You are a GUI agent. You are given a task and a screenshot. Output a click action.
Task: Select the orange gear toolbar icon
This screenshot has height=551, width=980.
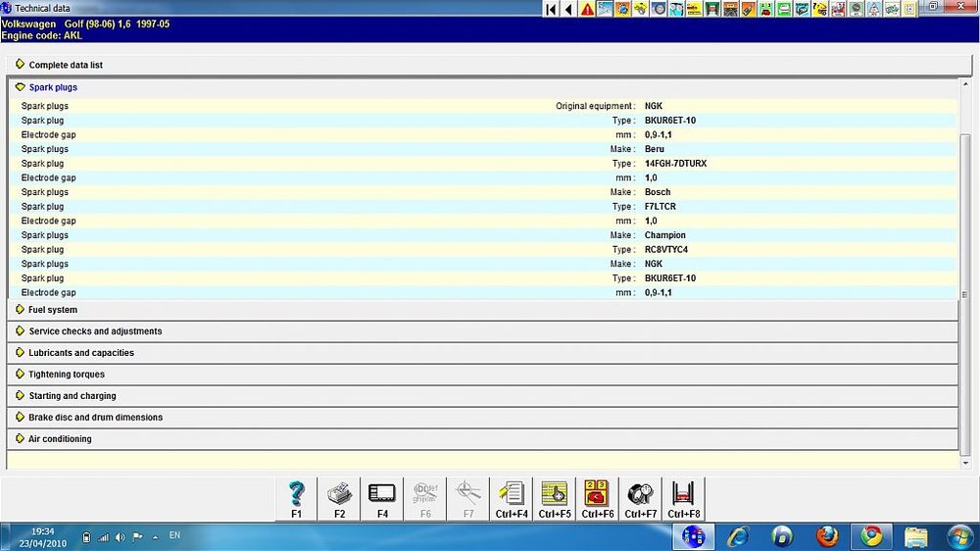click(622, 9)
